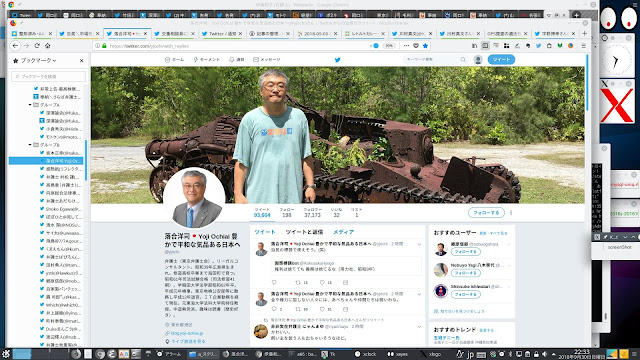Open the Home (ホーム) item in the Twitter header
The image size is (640, 360).
[174, 60]
